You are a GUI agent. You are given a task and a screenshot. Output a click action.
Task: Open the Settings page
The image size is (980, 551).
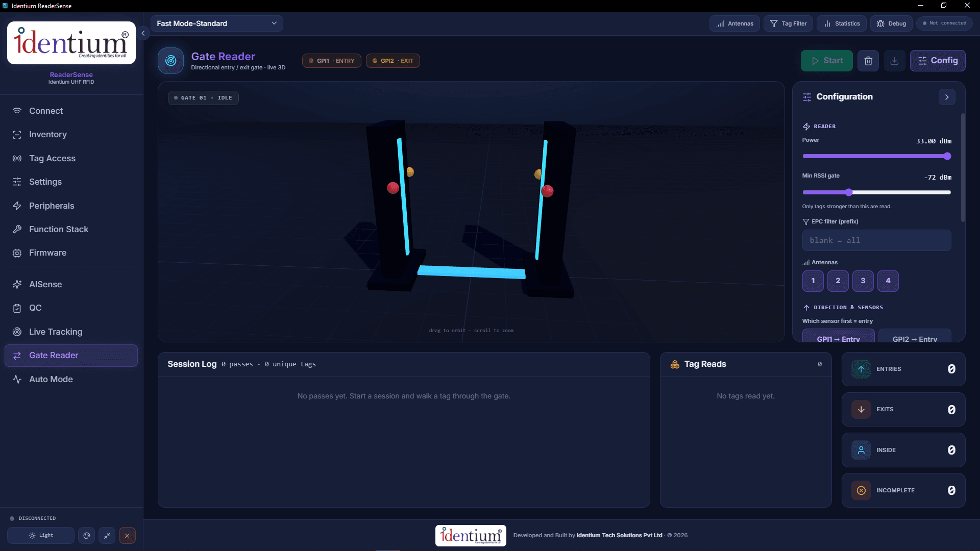click(71, 182)
